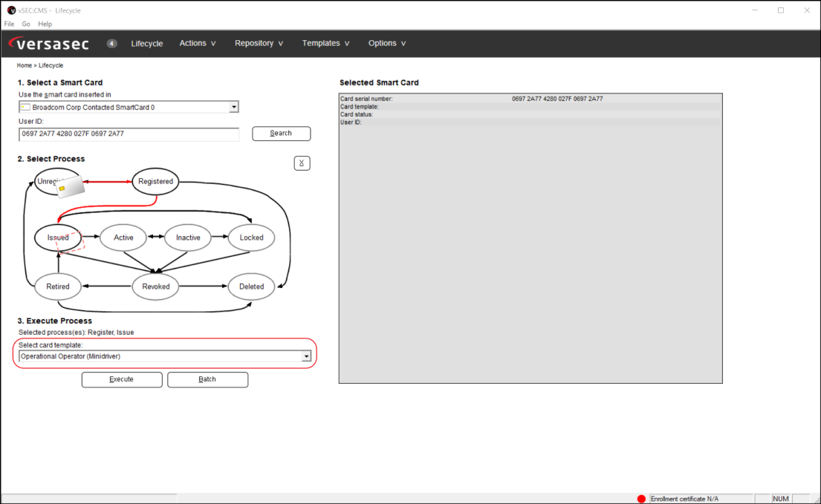Click the User ID input field
The image size is (821, 504).
tap(129, 134)
